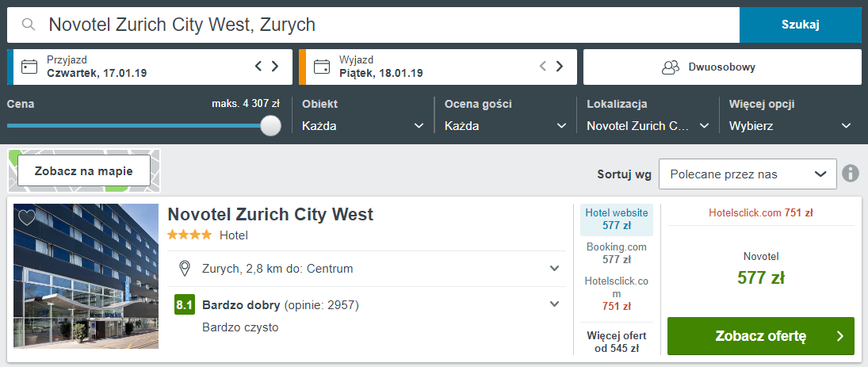Click the guests people icon
The width and height of the screenshot is (868, 367).
(x=671, y=67)
